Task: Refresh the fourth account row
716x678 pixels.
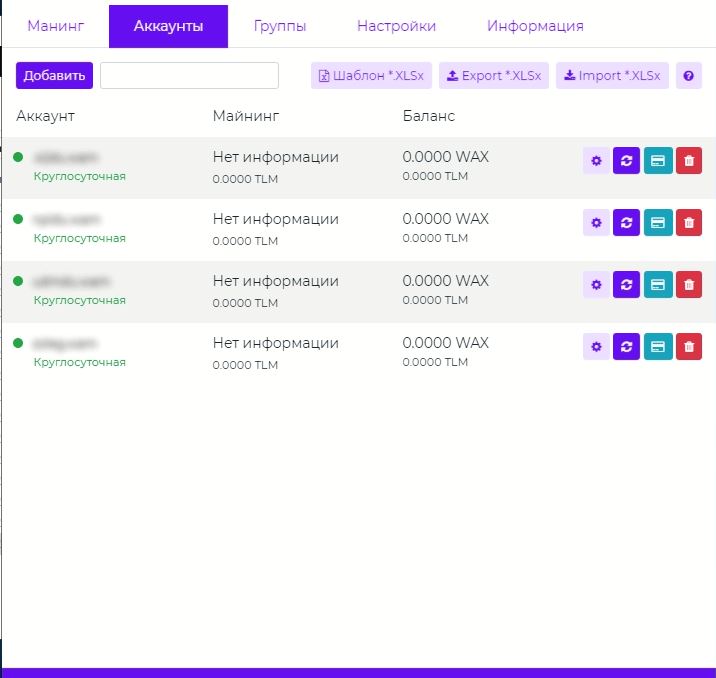Action: (x=626, y=347)
